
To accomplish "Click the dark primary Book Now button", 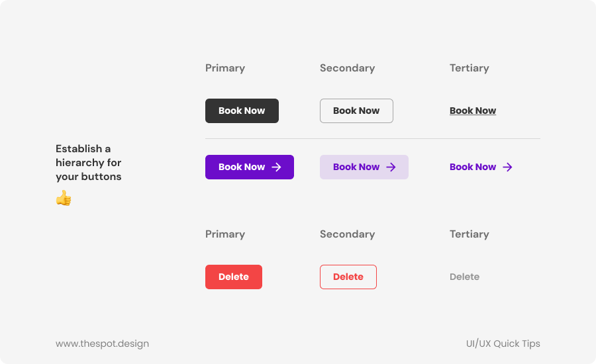I will (x=242, y=111).
